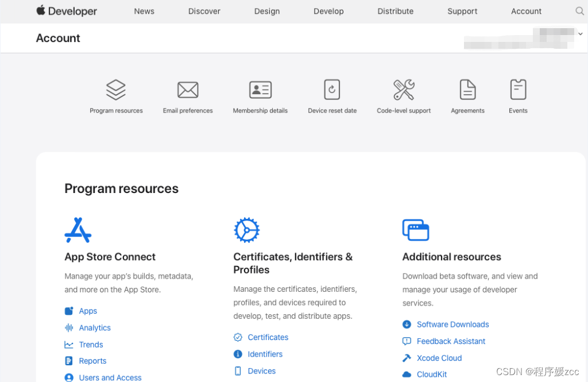
Task: Go to the Trends link
Action: [91, 345]
